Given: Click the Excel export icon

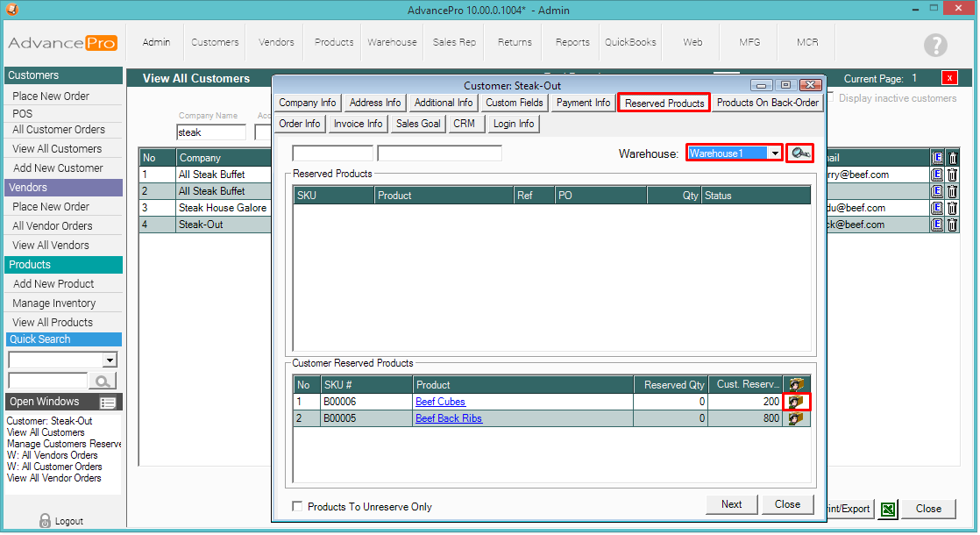Looking at the screenshot, I should pyautogui.click(x=888, y=509).
